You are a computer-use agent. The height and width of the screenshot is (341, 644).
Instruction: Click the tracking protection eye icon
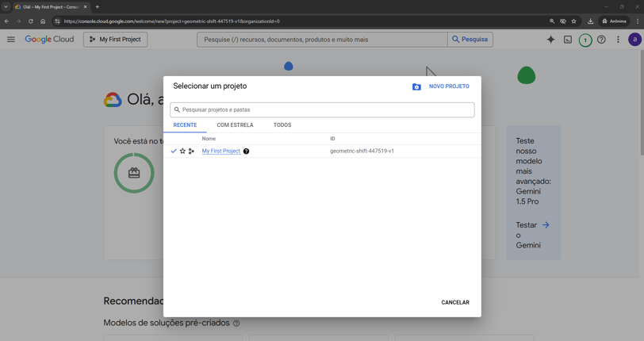563,21
